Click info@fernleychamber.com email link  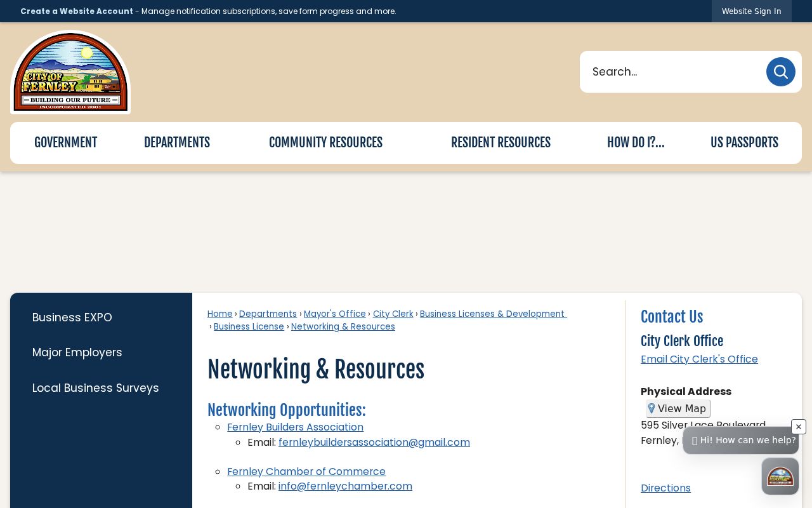(345, 486)
